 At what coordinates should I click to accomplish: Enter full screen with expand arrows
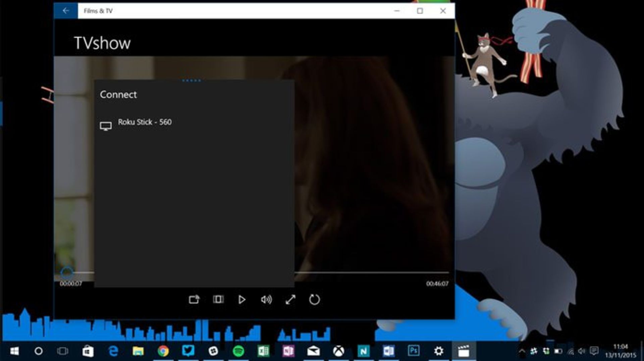click(290, 299)
